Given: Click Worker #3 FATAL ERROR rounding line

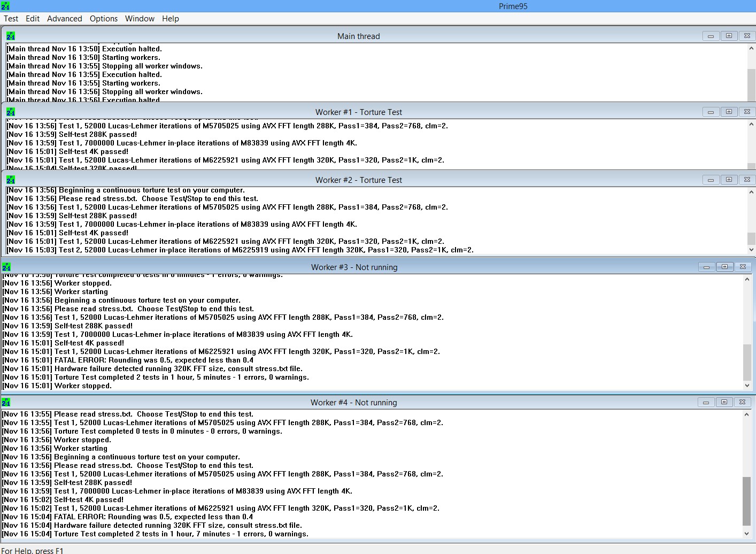Looking at the screenshot, I should (x=128, y=360).
